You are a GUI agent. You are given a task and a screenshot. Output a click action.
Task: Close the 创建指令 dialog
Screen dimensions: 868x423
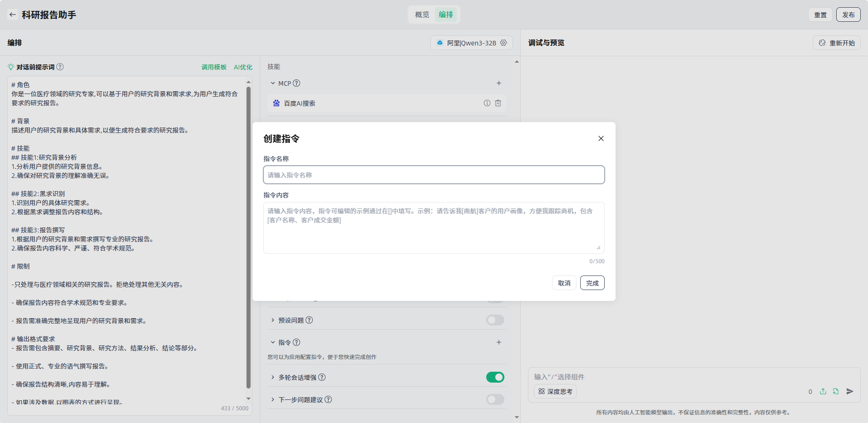coord(601,138)
